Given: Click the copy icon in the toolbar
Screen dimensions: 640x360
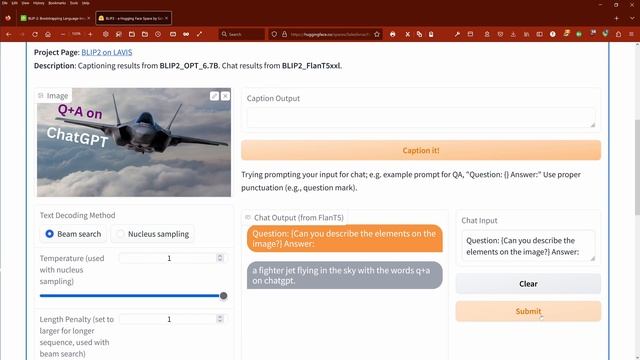Looking at the screenshot, I should pos(419,34).
